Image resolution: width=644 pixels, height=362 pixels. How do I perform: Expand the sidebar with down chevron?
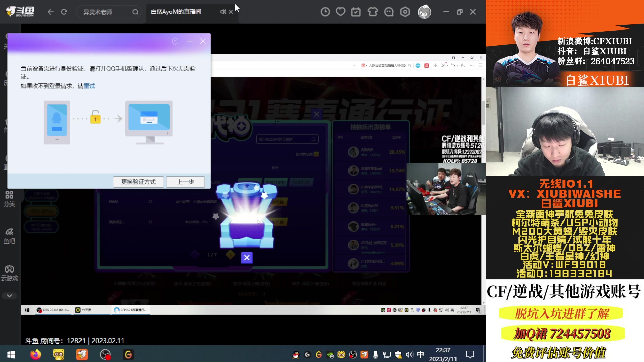9,296
